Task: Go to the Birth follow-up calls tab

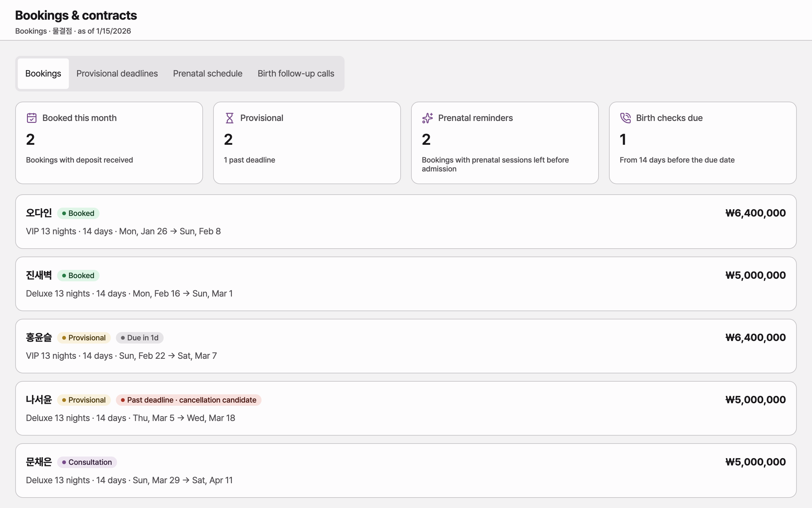Action: point(296,74)
